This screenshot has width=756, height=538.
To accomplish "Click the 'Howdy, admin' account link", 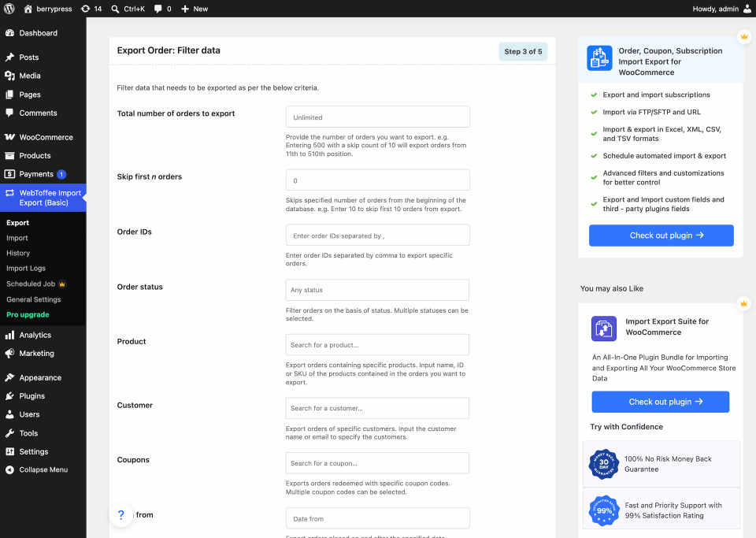I will [716, 9].
